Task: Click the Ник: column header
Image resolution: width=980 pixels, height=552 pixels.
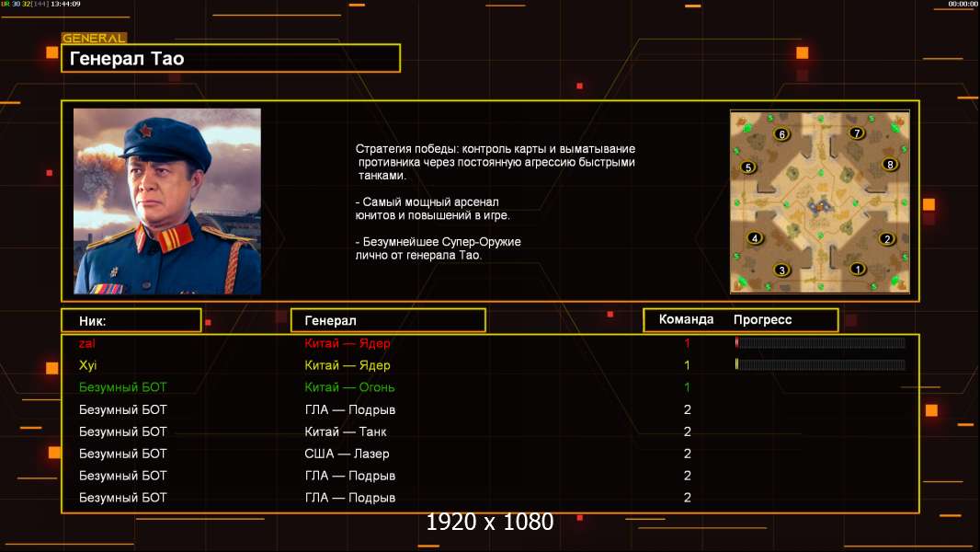Action: [x=131, y=320]
